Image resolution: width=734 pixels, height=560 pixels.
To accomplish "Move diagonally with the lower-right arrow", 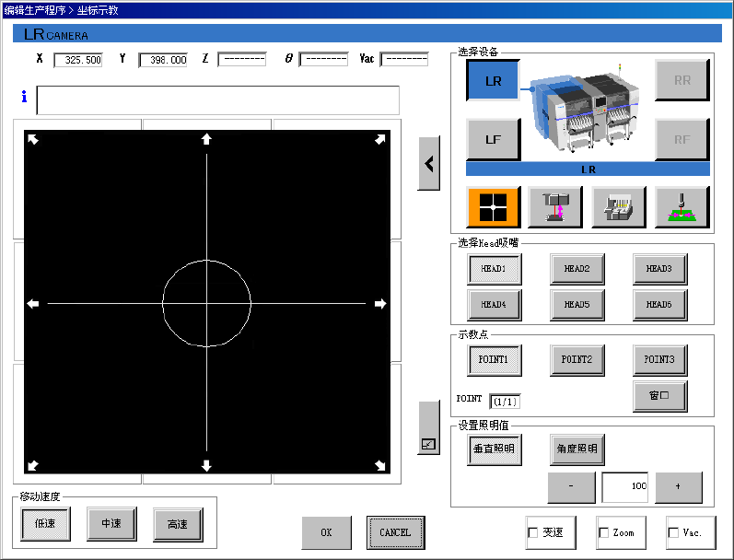I will [x=380, y=465].
